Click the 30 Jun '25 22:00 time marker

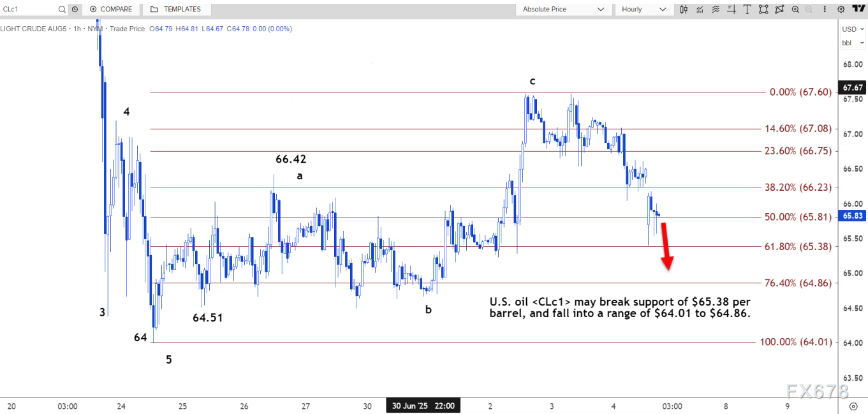423,406
